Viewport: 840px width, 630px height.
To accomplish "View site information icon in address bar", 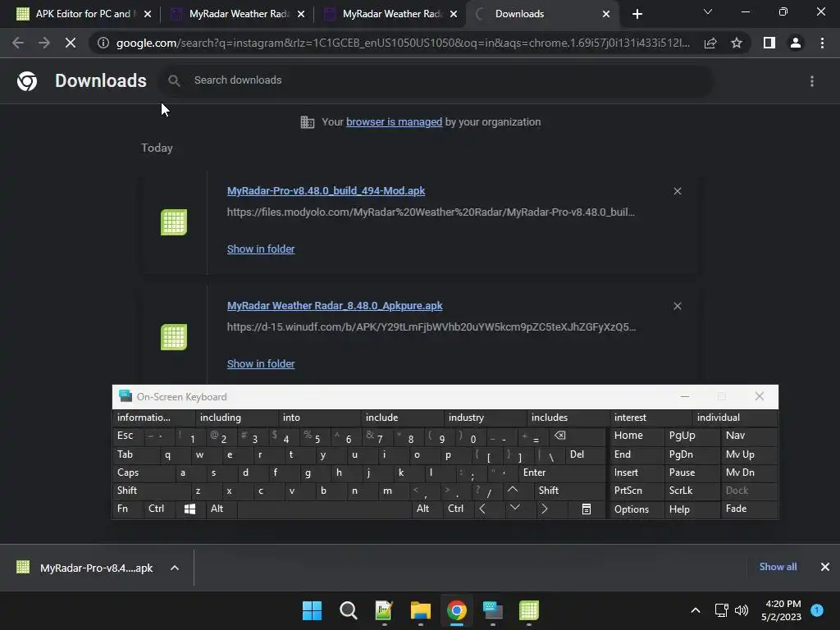I will [103, 43].
